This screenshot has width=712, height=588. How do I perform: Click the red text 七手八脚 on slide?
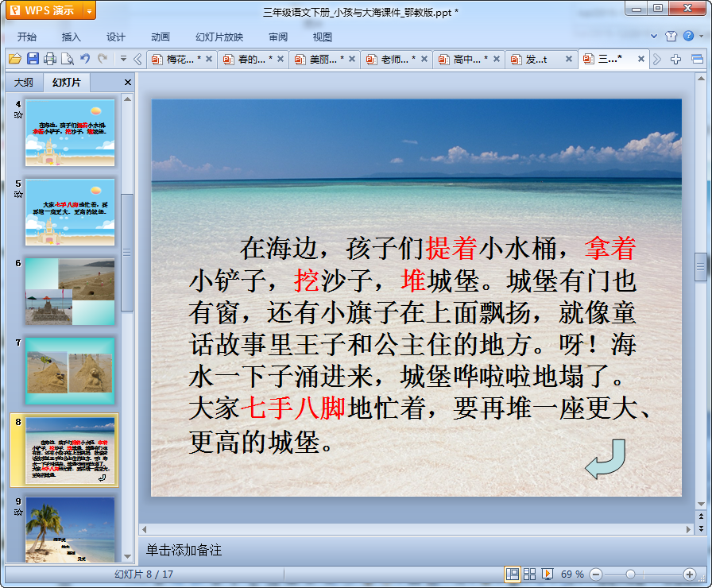pyautogui.click(x=293, y=408)
